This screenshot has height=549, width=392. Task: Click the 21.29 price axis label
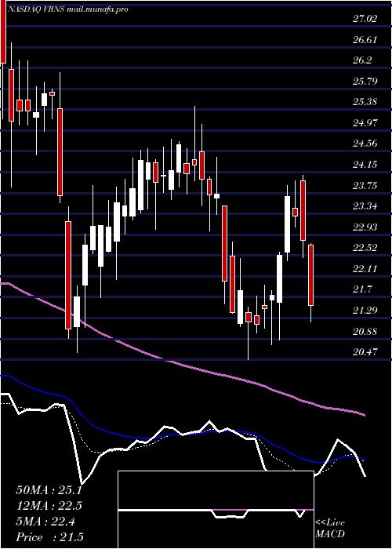pyautogui.click(x=365, y=311)
